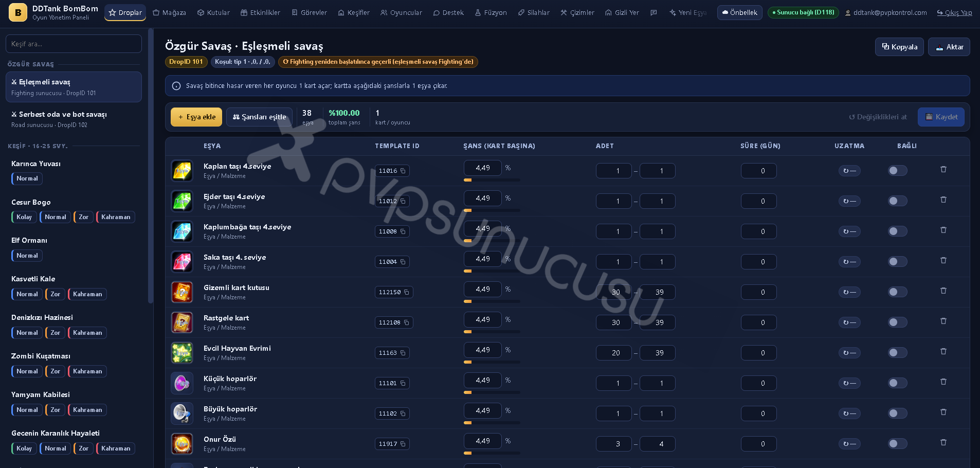Image resolution: width=980 pixels, height=468 pixels.
Task: Select Kahraman difficulty for Cesur Bogo
Action: coord(116,217)
